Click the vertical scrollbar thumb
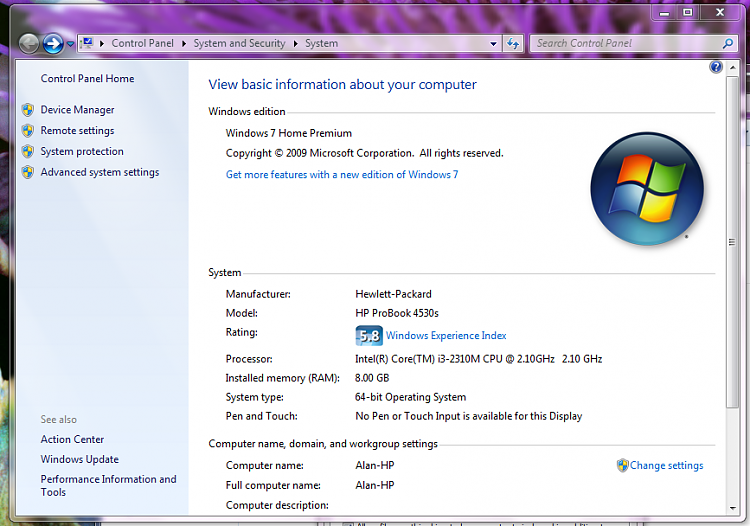 click(x=732, y=241)
